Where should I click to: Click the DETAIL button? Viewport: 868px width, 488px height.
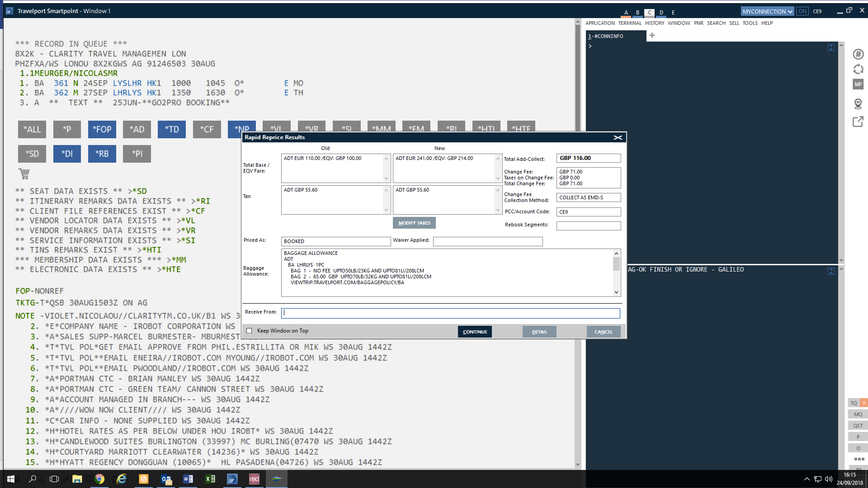[539, 332]
